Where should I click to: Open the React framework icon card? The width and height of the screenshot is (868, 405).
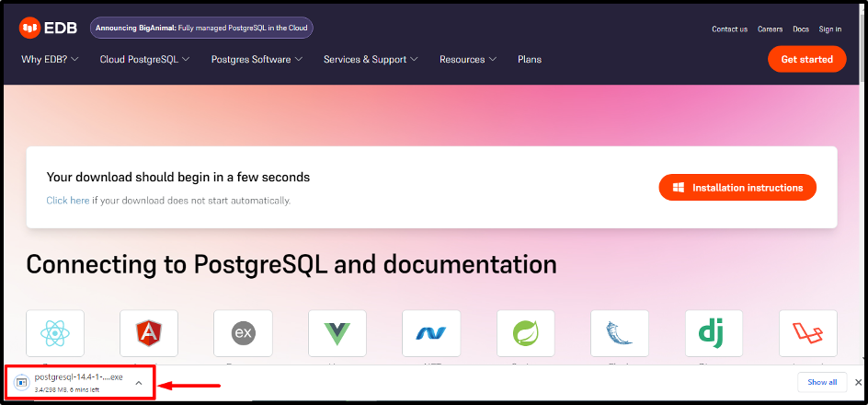[55, 333]
